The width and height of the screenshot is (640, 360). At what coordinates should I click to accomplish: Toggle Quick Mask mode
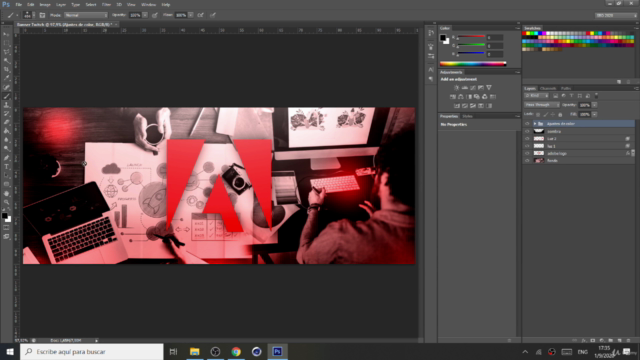pos(7,228)
